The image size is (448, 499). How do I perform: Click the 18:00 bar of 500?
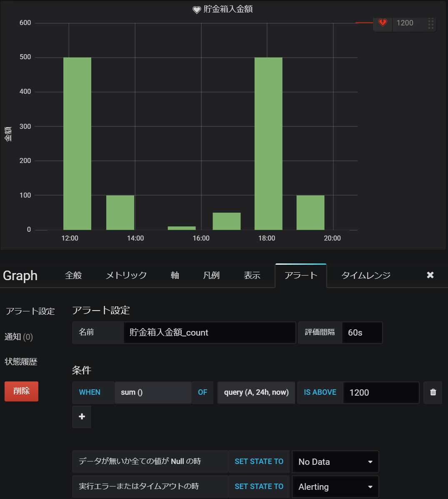[x=268, y=143]
